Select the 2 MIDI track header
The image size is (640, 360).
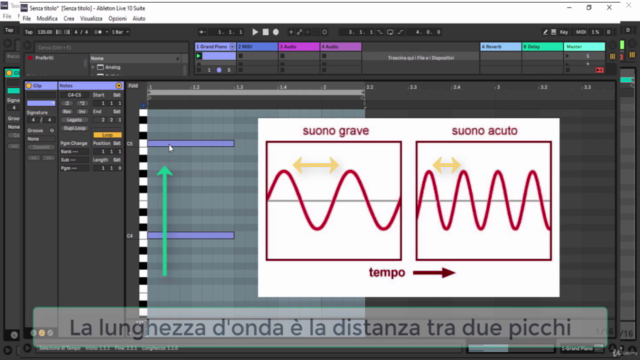tap(257, 47)
